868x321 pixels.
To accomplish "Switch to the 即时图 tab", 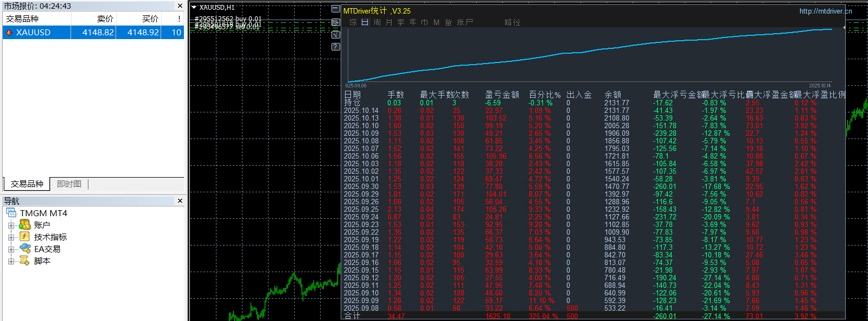I will (69, 184).
